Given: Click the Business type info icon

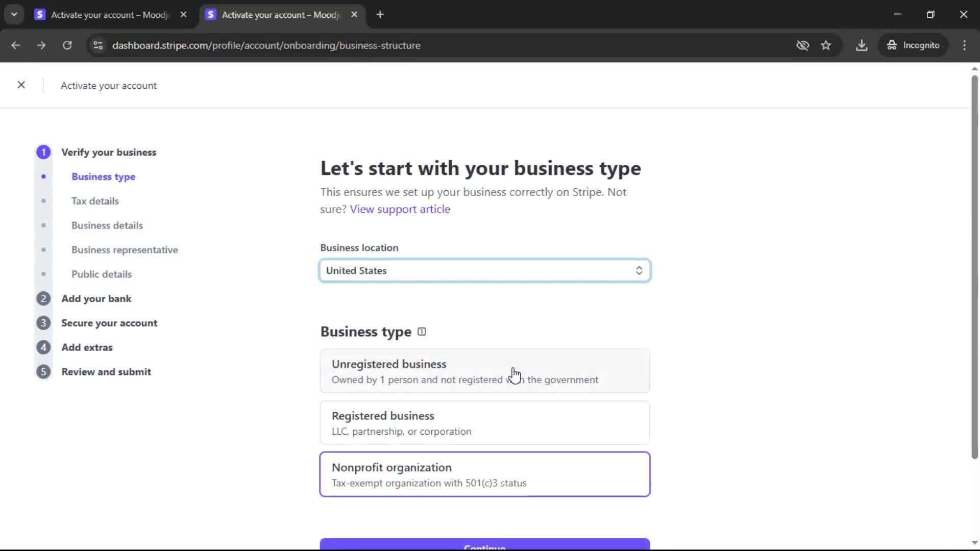Looking at the screenshot, I should click(422, 332).
